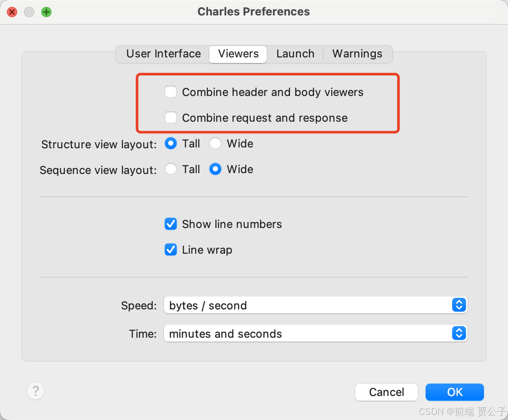The image size is (508, 420).
Task: Click the grey minimize window button
Action: pyautogui.click(x=29, y=12)
